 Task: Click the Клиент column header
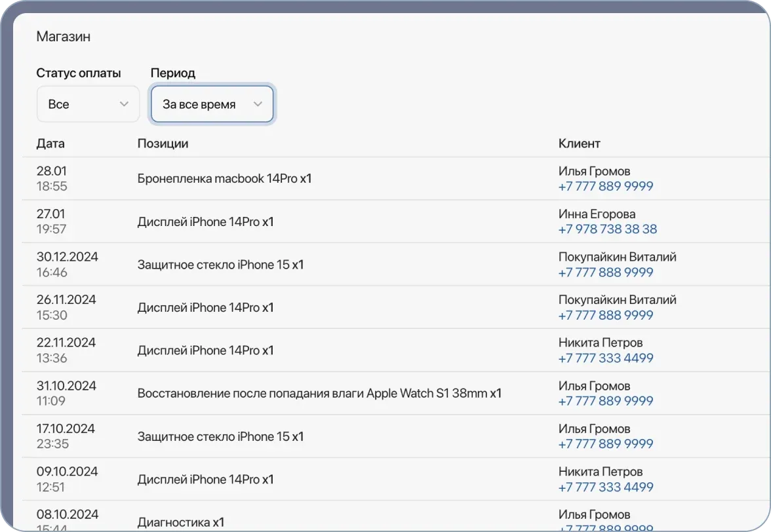coord(579,143)
